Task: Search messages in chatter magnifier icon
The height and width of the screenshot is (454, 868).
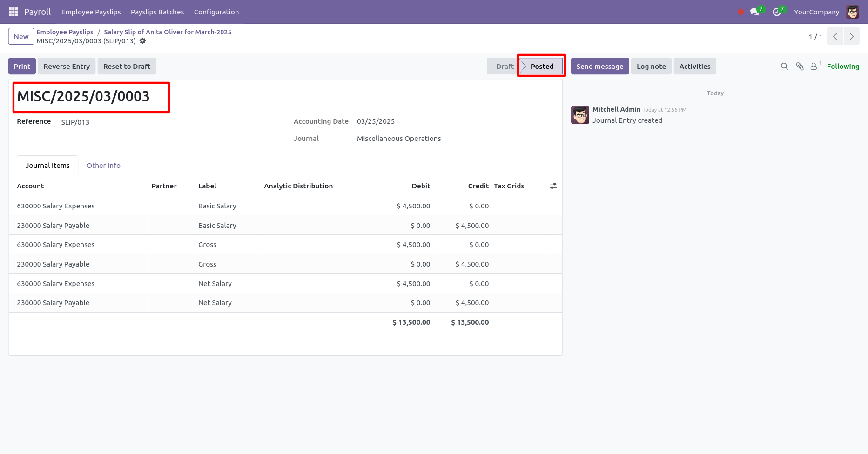Action: [784, 67]
